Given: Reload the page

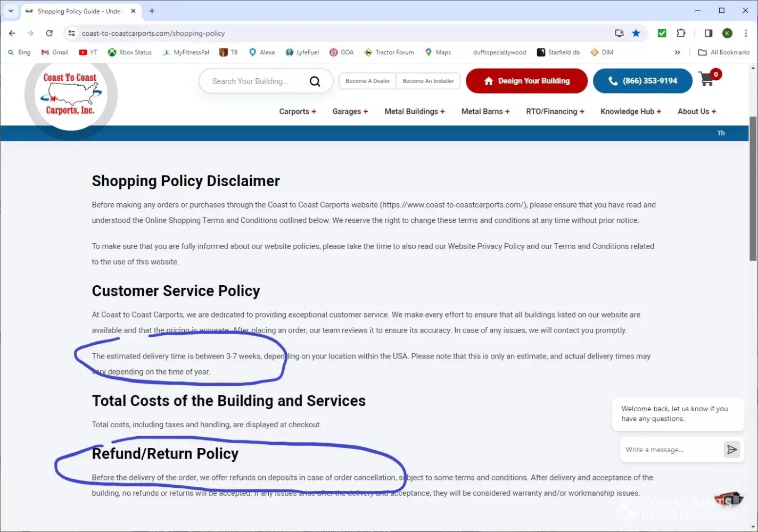Looking at the screenshot, I should point(49,33).
